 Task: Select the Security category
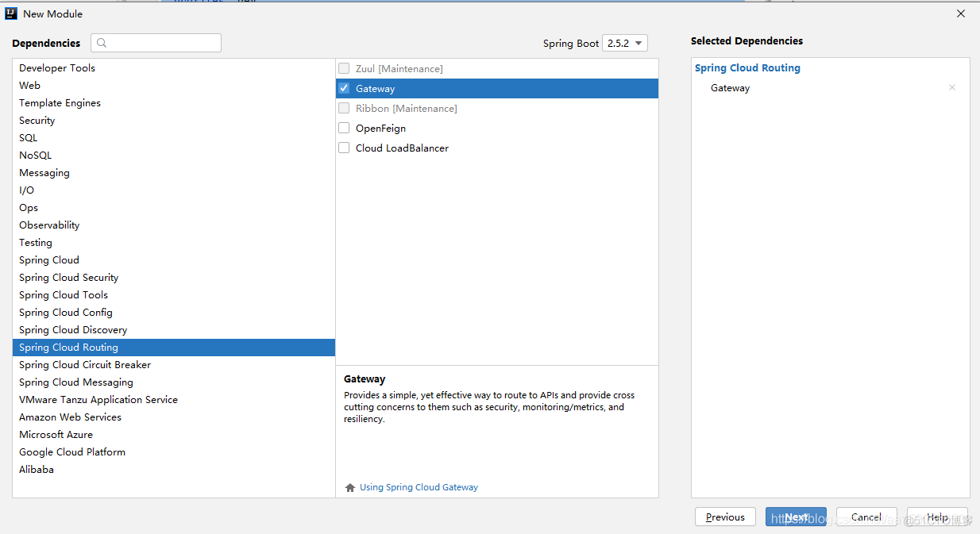click(x=37, y=121)
